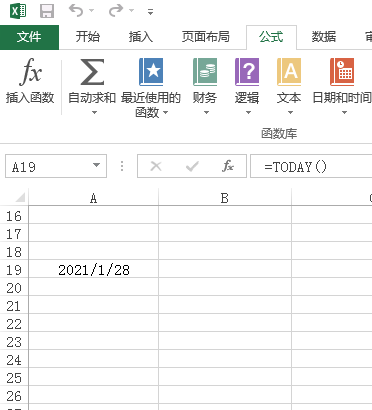Expand the 最近使用的函数 dropdown arrow

point(165,113)
